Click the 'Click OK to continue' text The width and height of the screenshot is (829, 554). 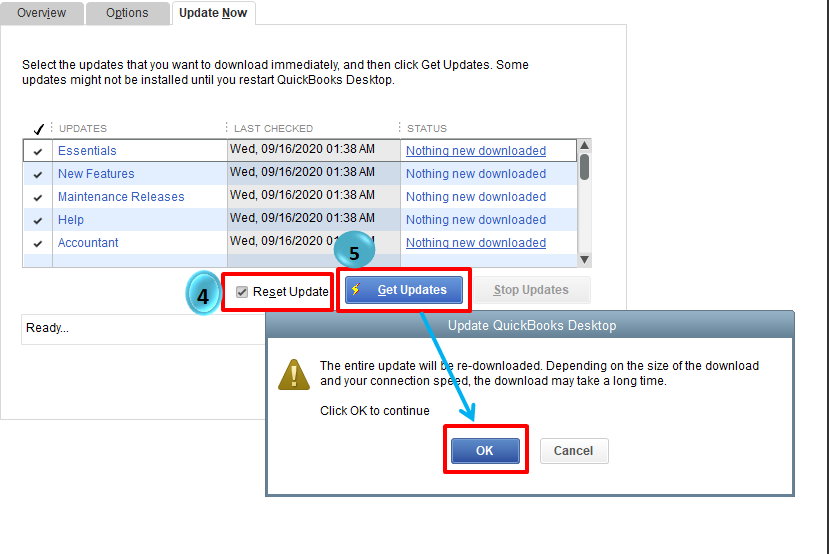tap(375, 411)
